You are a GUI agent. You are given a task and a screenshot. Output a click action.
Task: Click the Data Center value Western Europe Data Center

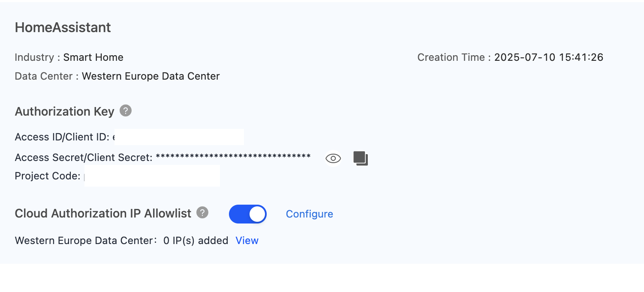151,76
